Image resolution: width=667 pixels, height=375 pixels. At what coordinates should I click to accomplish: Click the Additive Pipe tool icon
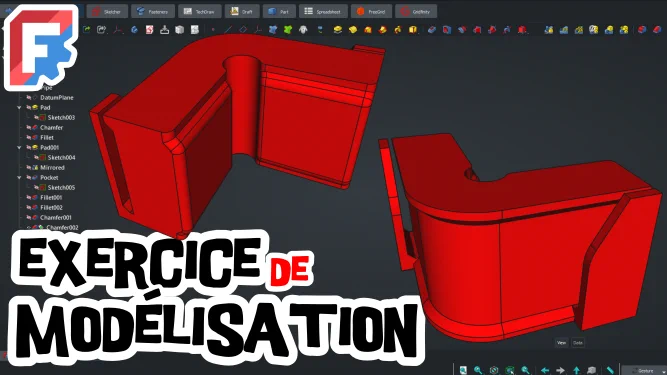(382, 30)
